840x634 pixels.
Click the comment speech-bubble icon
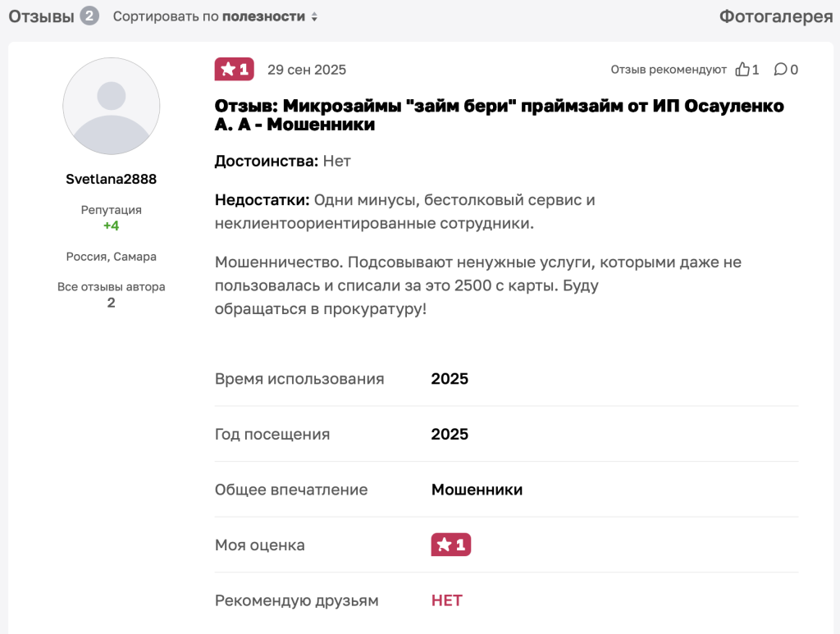point(779,70)
